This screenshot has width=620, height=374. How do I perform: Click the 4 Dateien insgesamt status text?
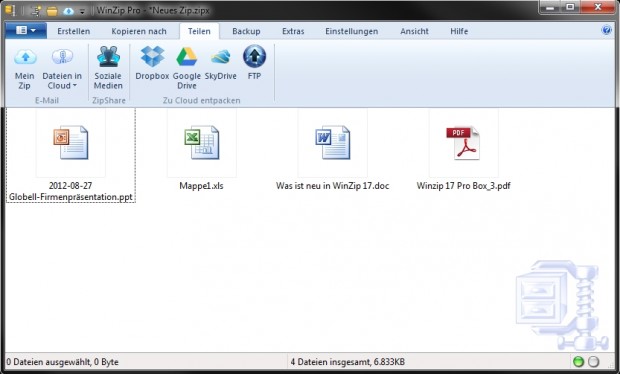coord(348,362)
